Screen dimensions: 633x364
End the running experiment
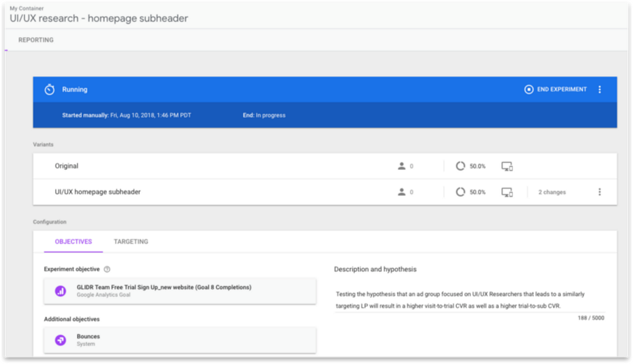pyautogui.click(x=556, y=89)
